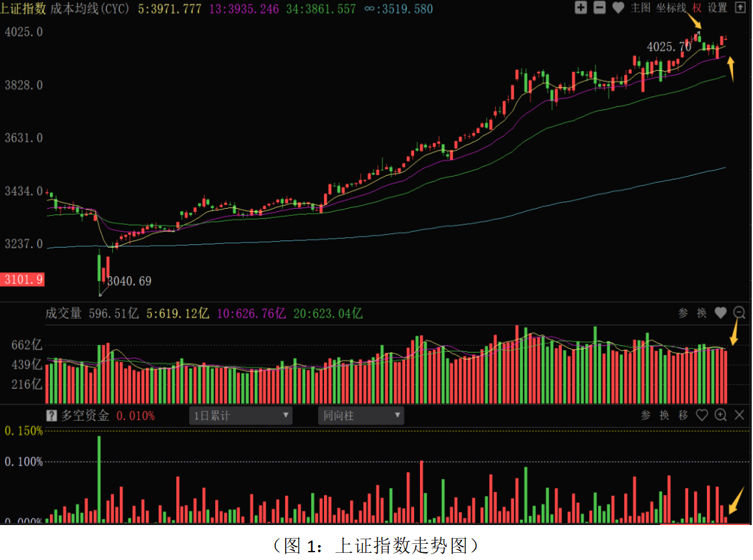Click 移 move button in 多空资金 panel
Image resolution: width=753 pixels, height=560 pixels.
click(683, 415)
